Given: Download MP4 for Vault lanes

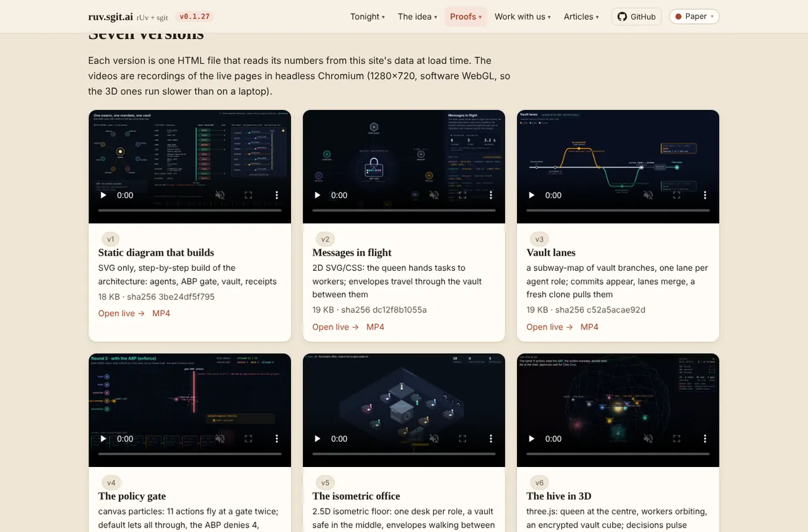Looking at the screenshot, I should [x=590, y=327].
